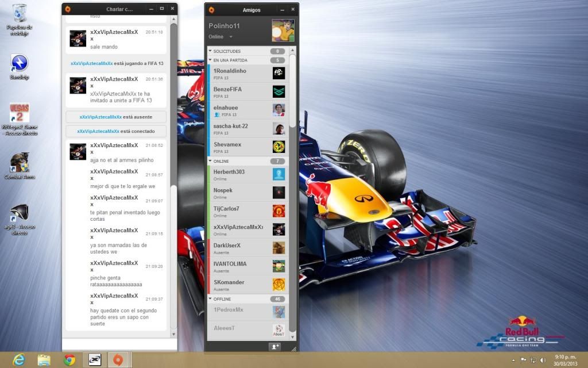Image resolution: width=588 pixels, height=368 pixels.
Task: Select friend Shevamex
Action: pos(248,147)
